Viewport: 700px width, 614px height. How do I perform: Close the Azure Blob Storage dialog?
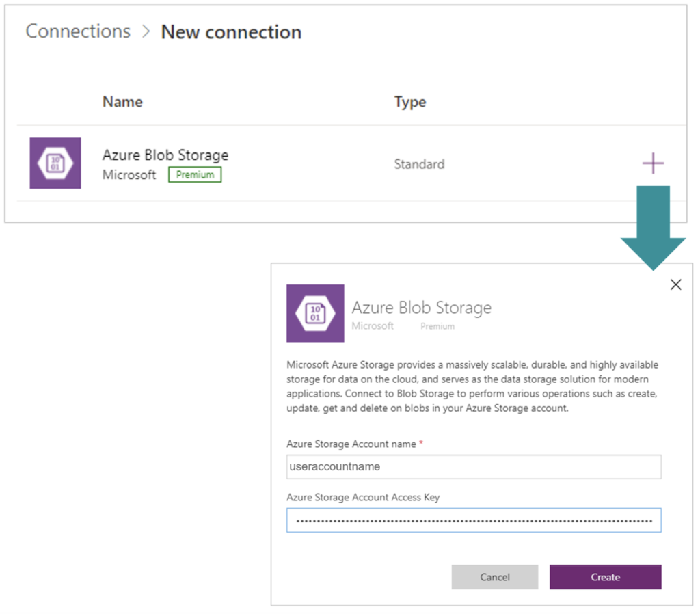click(x=675, y=284)
